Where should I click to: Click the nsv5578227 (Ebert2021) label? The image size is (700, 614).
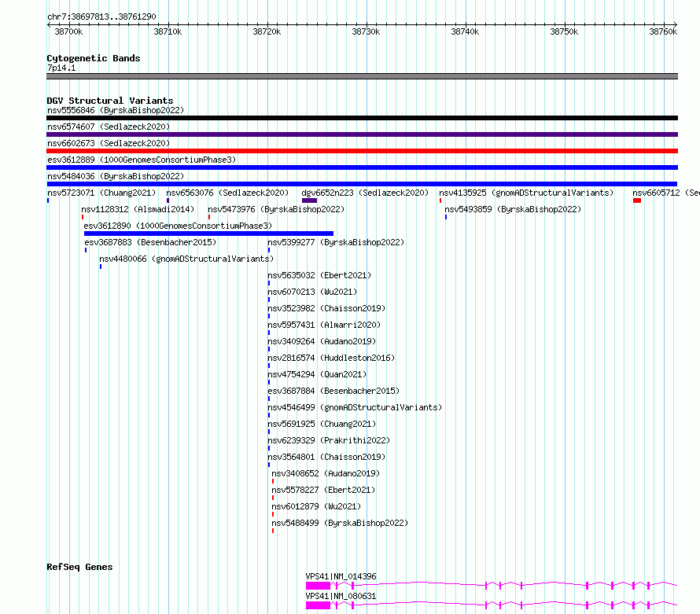coord(323,490)
